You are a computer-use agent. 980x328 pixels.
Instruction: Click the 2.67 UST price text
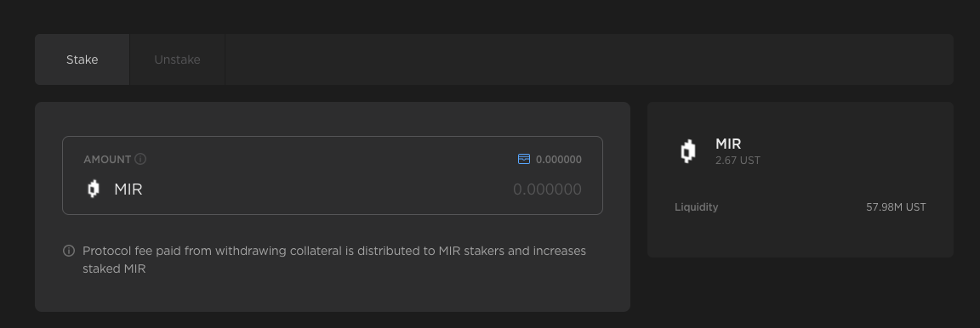tap(738, 161)
